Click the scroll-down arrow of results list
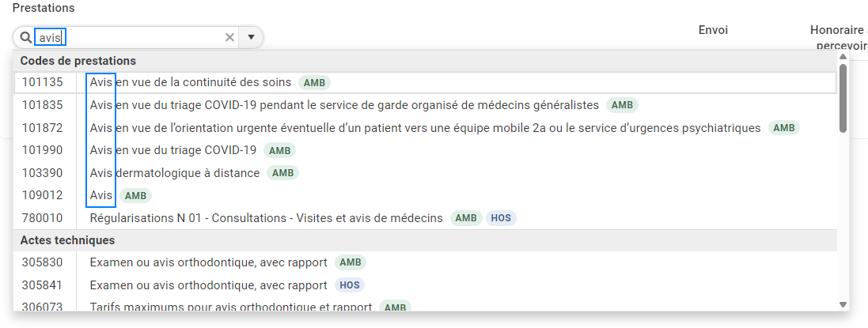The width and height of the screenshot is (868, 328). [x=843, y=304]
